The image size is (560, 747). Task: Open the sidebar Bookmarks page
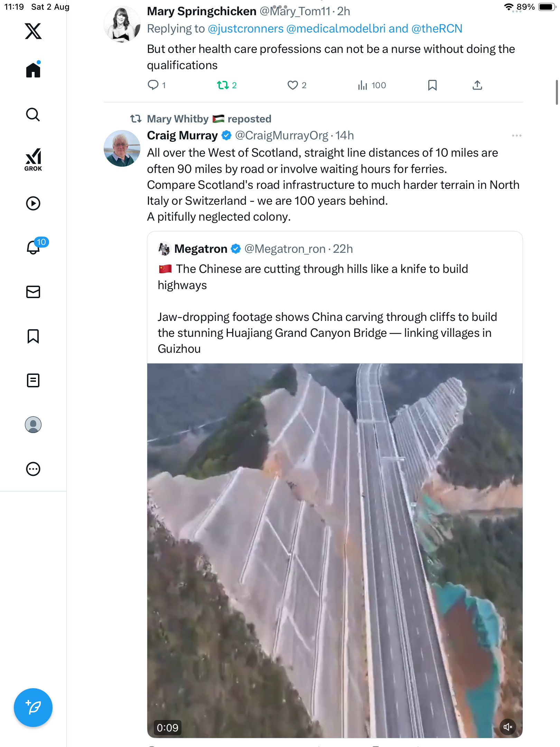pyautogui.click(x=33, y=336)
